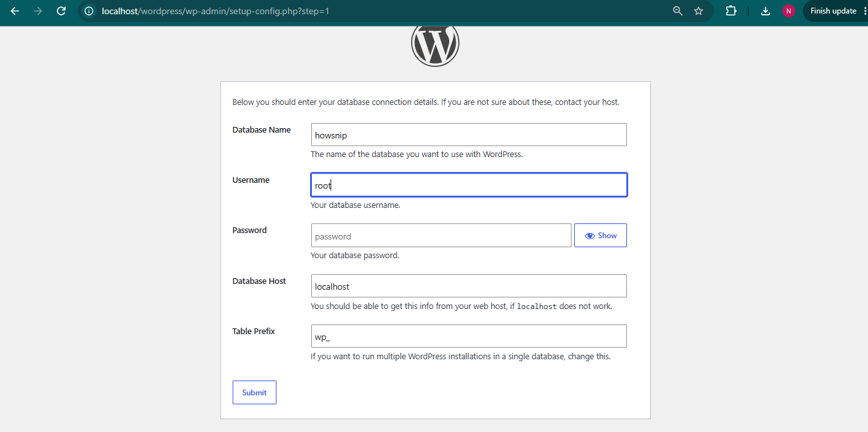Screen dimensions: 868x432
Task: View site information icon in address bar
Action: pyautogui.click(x=89, y=11)
